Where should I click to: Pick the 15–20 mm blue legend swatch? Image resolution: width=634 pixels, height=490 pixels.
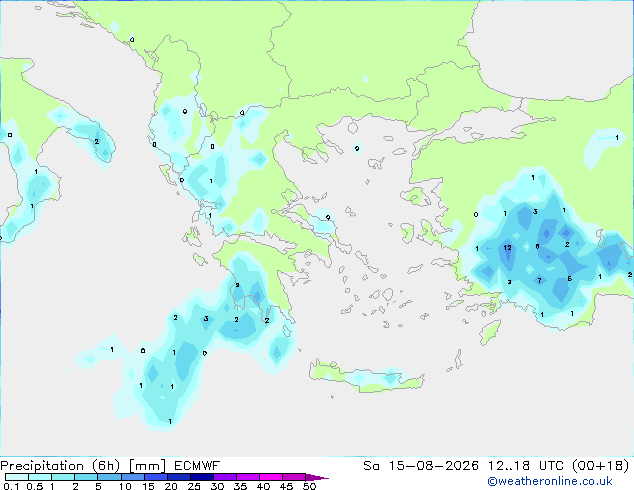coord(156,477)
